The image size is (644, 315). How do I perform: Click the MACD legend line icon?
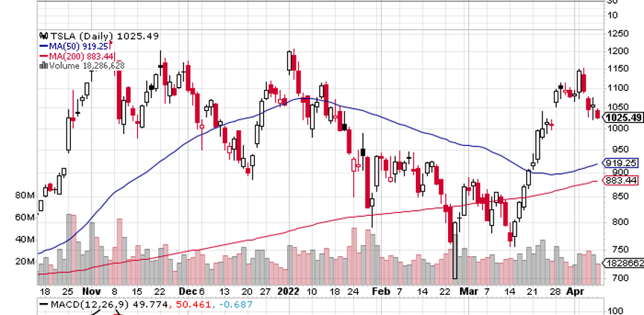coord(43,304)
